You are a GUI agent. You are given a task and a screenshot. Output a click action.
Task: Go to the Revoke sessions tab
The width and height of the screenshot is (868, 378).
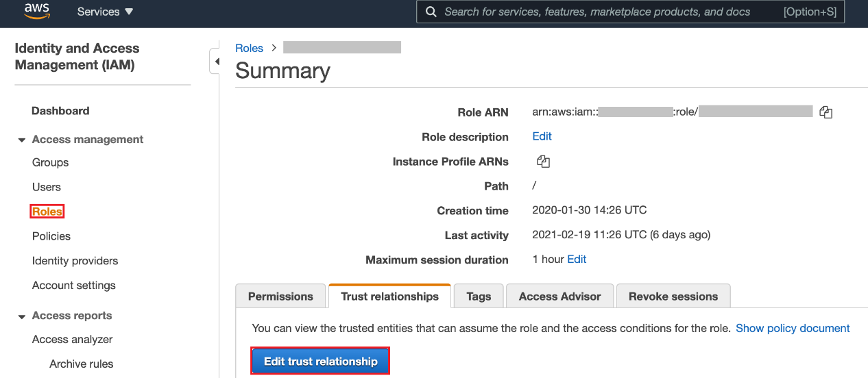(x=673, y=297)
